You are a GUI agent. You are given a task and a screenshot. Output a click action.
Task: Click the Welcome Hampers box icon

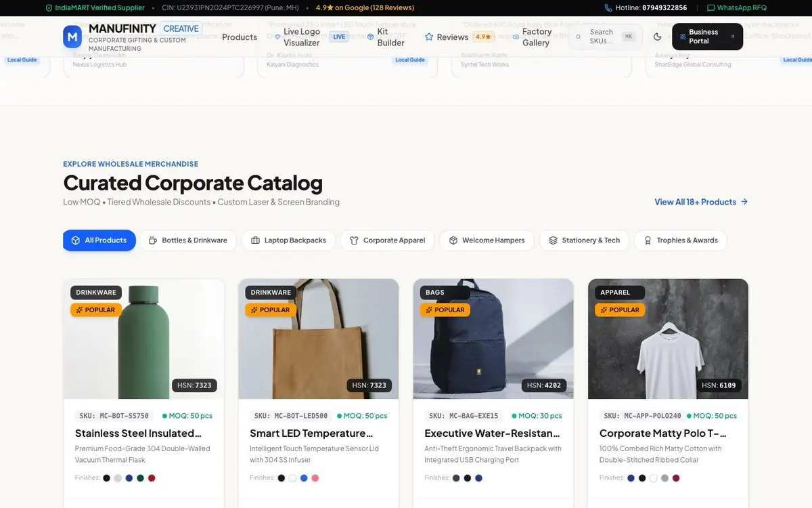point(453,240)
